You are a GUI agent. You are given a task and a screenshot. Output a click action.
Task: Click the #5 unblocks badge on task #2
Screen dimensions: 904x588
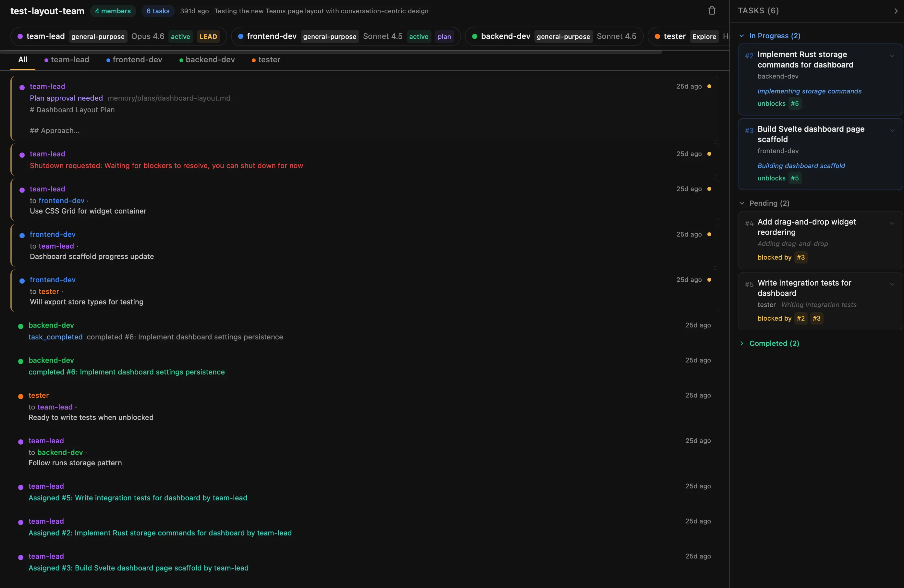click(795, 103)
